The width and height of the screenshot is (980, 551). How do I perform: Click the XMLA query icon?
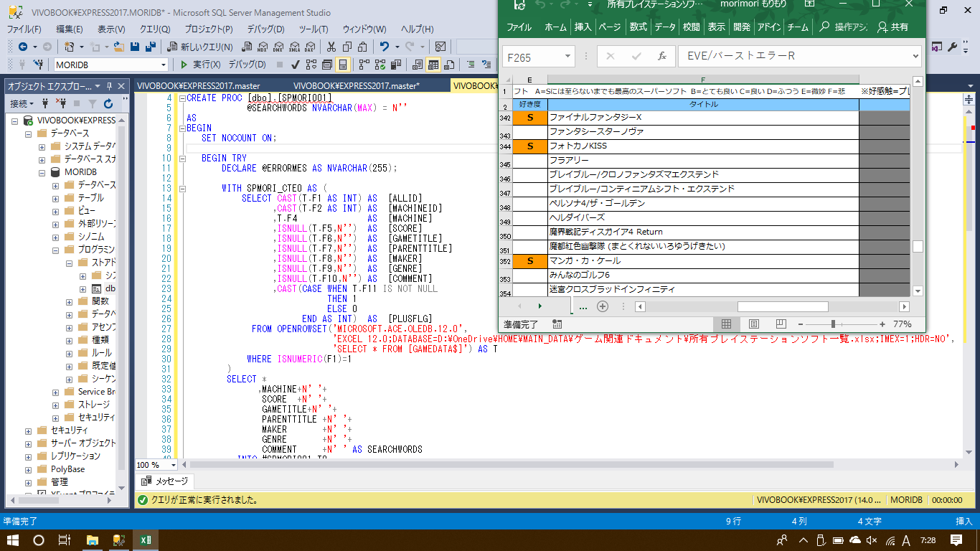(294, 47)
